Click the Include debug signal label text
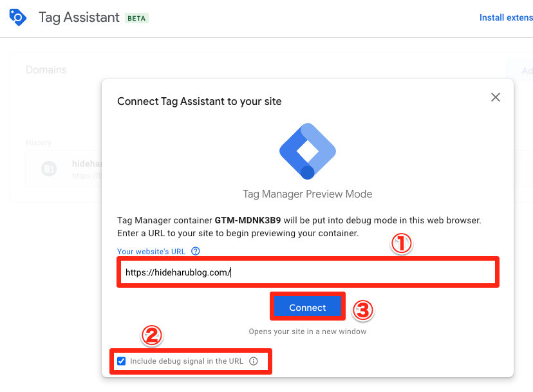The width and height of the screenshot is (533, 392). pos(187,361)
